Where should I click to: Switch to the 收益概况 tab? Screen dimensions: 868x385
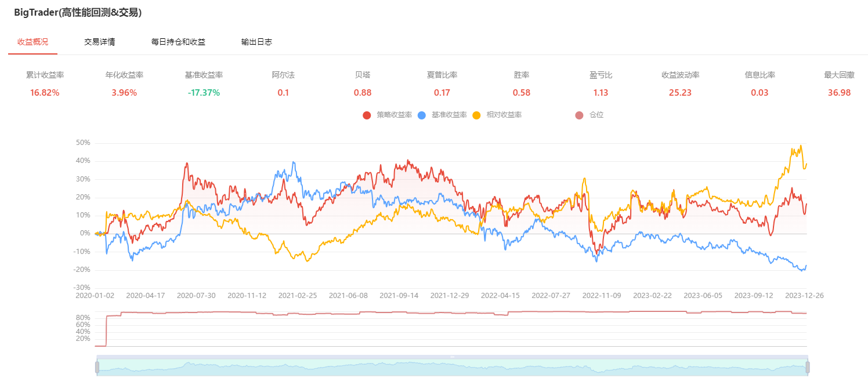pyautogui.click(x=32, y=42)
